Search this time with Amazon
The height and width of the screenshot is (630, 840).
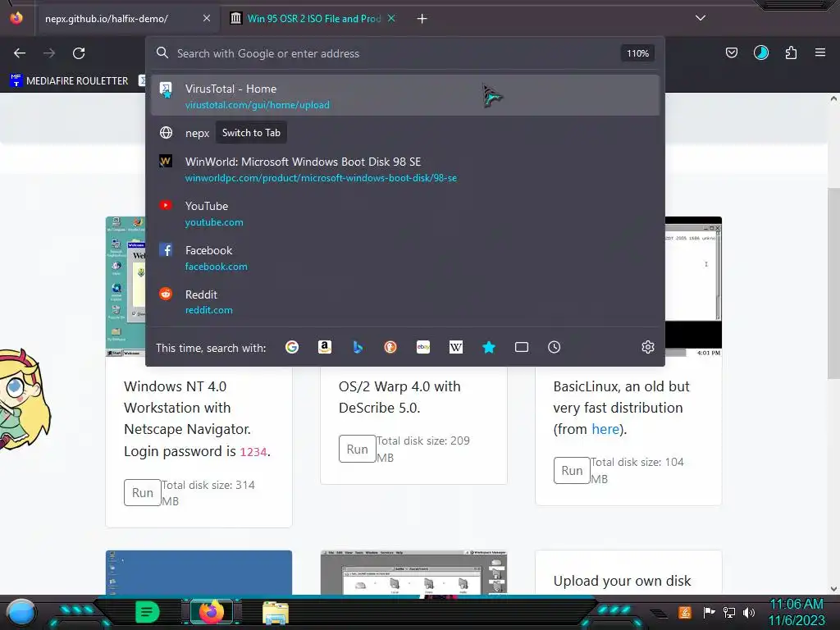tap(325, 347)
